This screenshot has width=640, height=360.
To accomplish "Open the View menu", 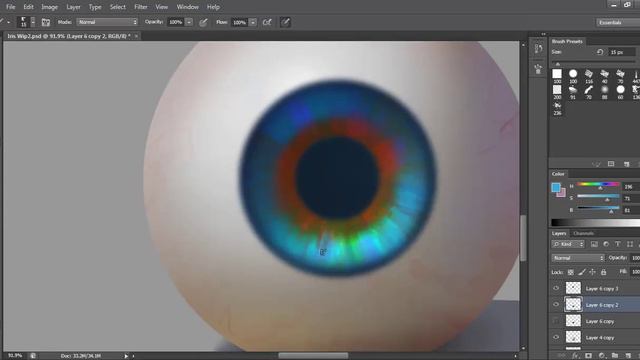I will (x=162, y=7).
